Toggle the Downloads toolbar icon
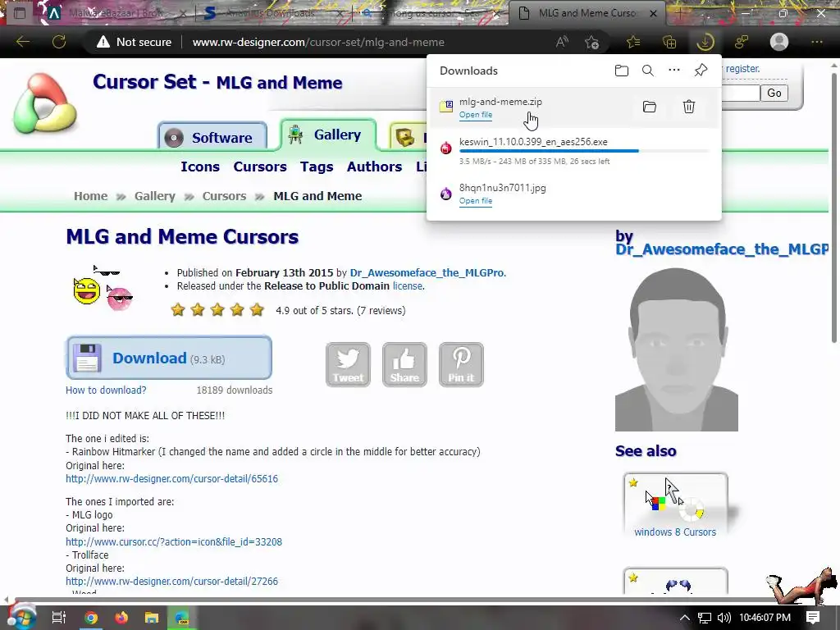Image resolution: width=840 pixels, height=630 pixels. (x=705, y=42)
